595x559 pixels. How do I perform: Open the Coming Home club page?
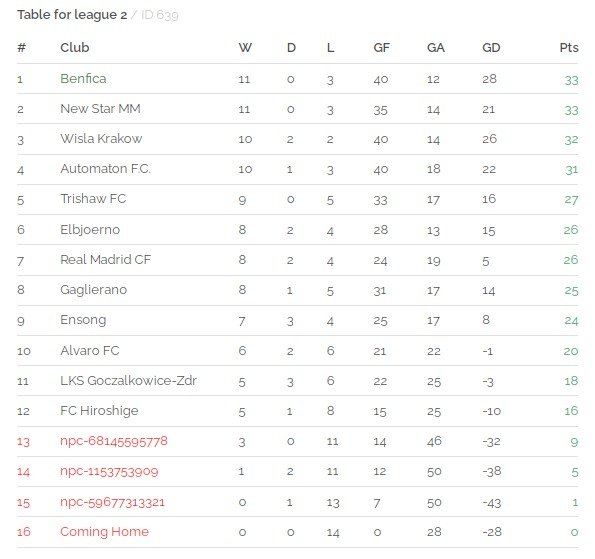[104, 532]
